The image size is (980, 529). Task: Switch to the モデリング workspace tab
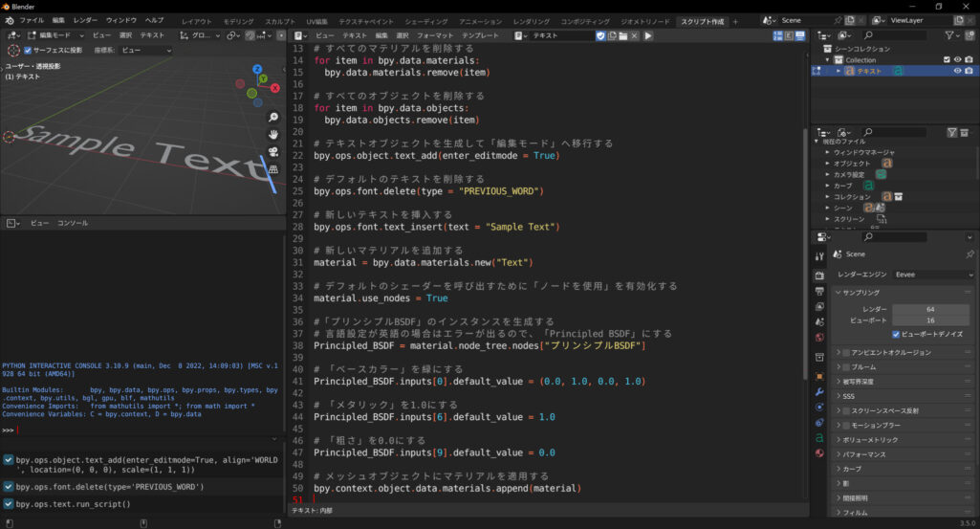pos(239,21)
